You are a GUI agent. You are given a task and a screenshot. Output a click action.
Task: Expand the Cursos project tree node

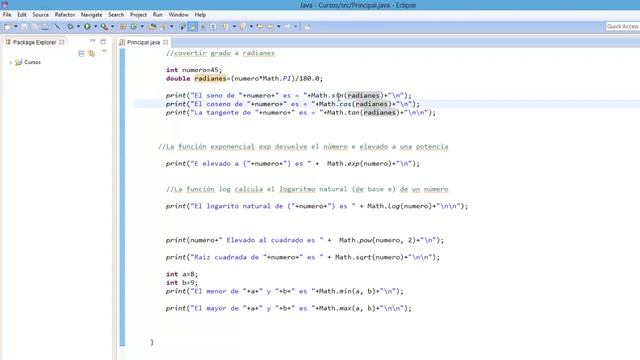point(11,62)
